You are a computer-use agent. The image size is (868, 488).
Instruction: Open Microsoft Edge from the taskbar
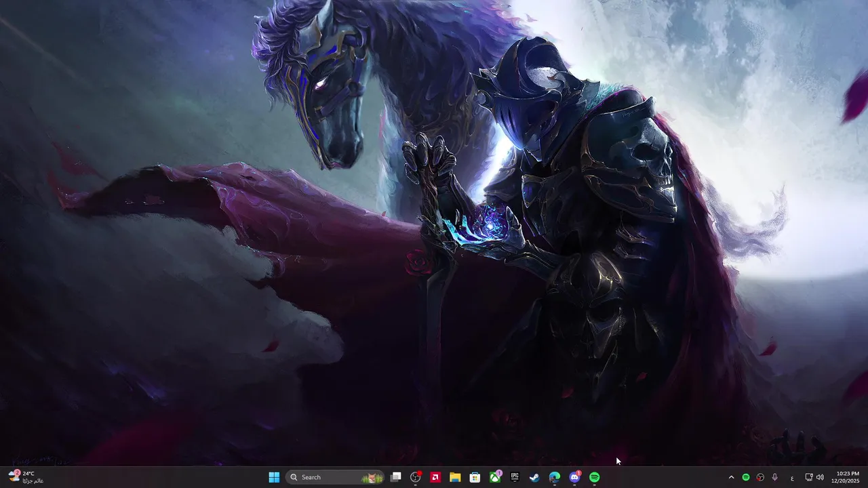[x=555, y=477]
